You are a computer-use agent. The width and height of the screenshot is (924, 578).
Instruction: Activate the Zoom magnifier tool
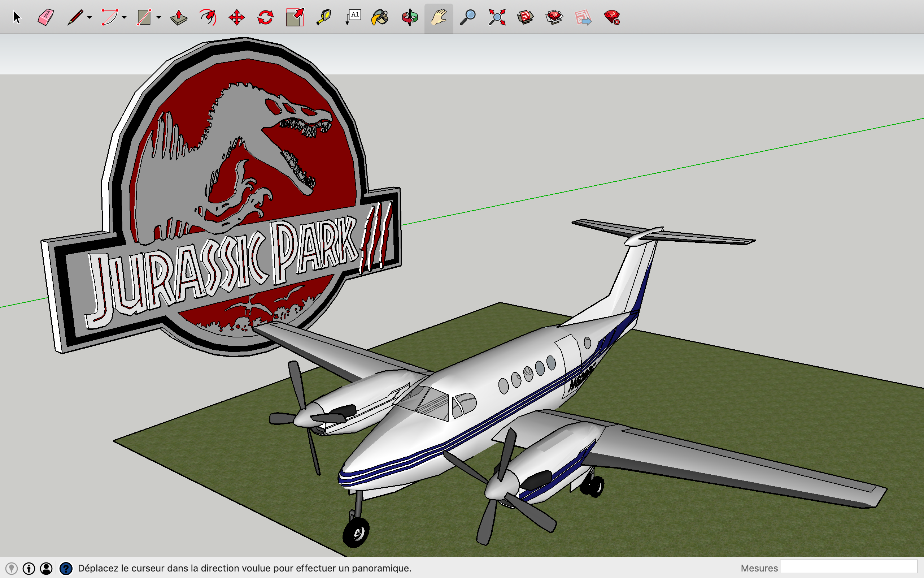467,18
